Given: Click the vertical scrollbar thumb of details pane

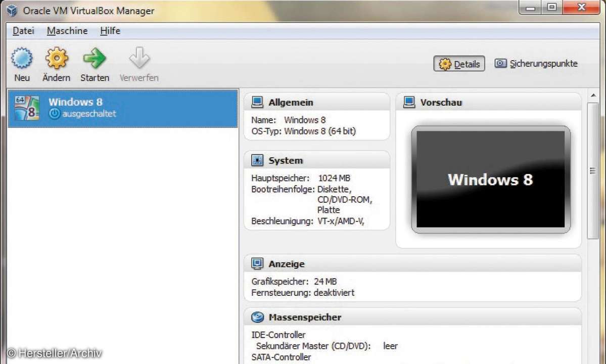Looking at the screenshot, I should click(592, 170).
